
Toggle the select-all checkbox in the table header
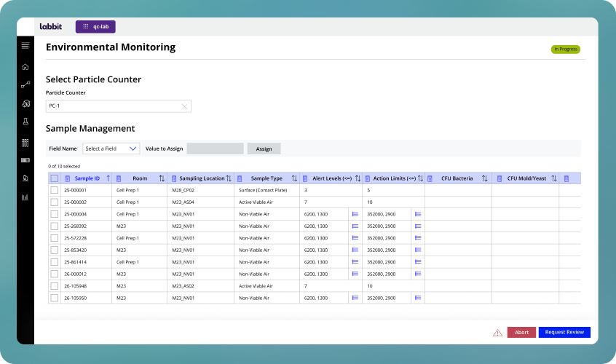54,178
